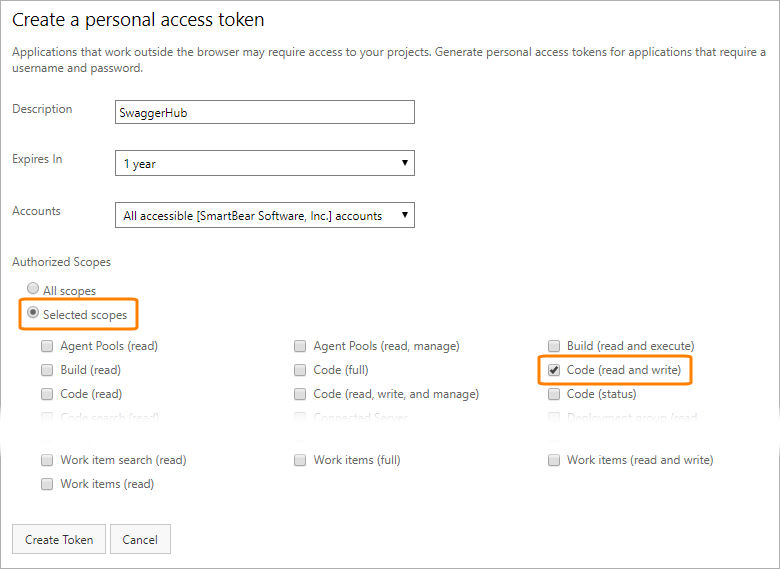Screen dimensions: 780x569
Task: Expand the Accounts dropdown list
Action: coord(265,215)
